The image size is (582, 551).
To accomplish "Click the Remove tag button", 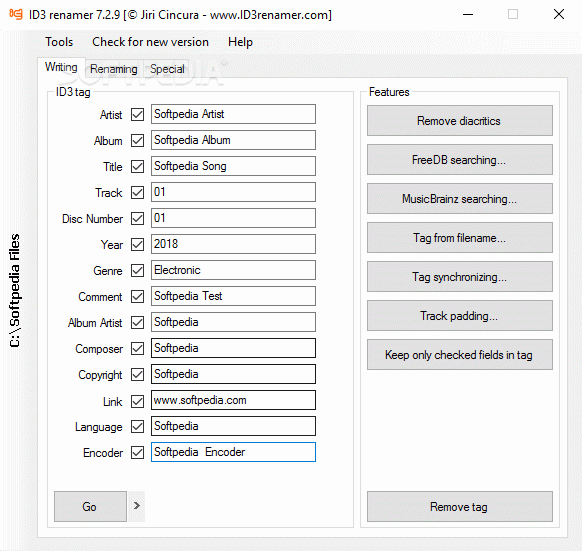I will coord(460,507).
